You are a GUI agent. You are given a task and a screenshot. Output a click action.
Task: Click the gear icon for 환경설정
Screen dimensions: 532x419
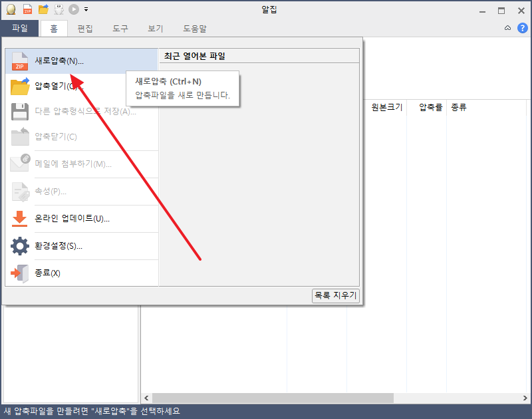pyautogui.click(x=20, y=246)
